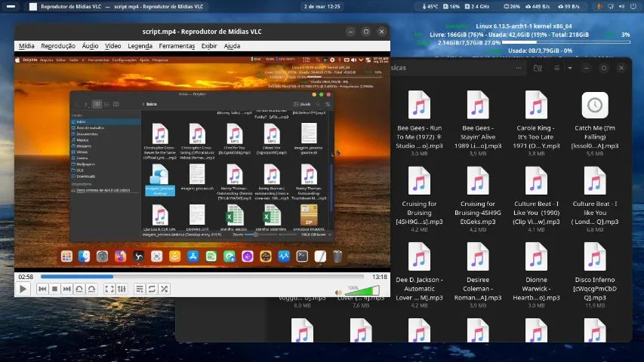
Task: Select Dionne Warwick - Heartb... mp3 file
Action: [536, 275]
